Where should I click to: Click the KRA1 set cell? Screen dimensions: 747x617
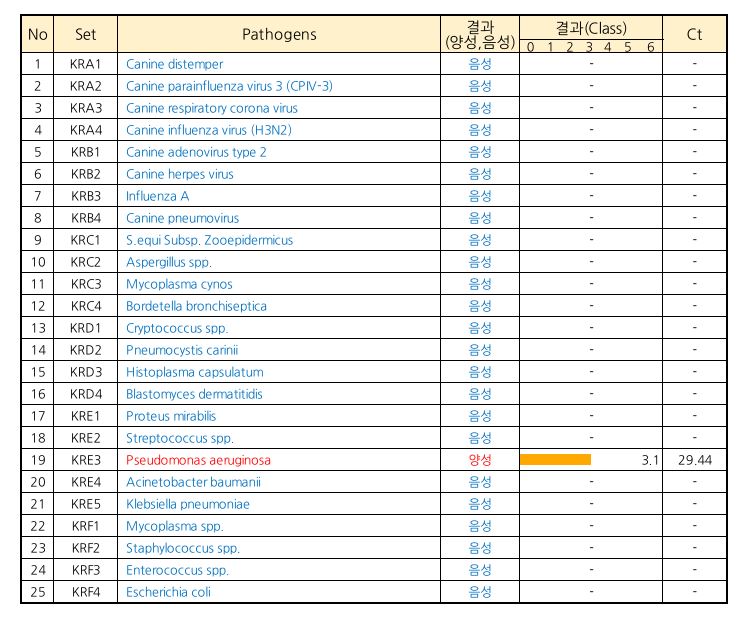tap(86, 64)
